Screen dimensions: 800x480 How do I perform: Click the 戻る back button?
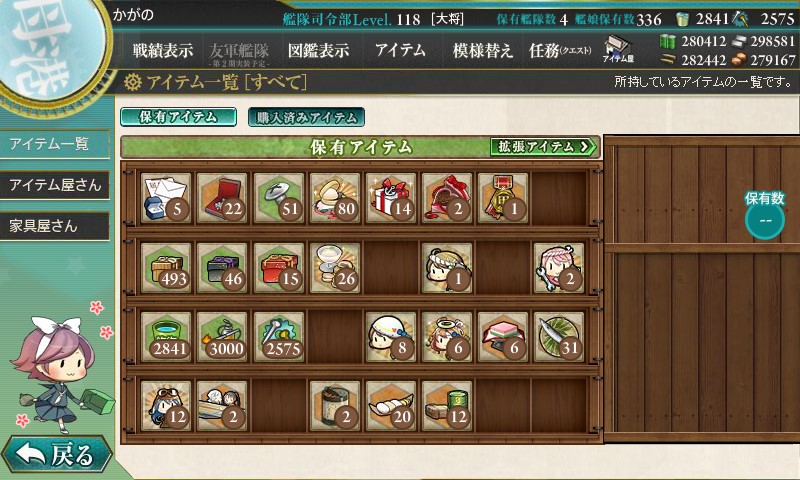coord(56,454)
